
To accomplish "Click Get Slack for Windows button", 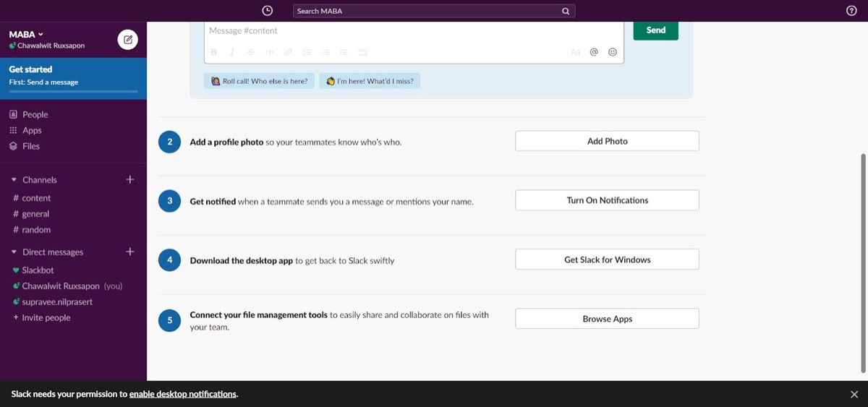I will click(x=607, y=260).
